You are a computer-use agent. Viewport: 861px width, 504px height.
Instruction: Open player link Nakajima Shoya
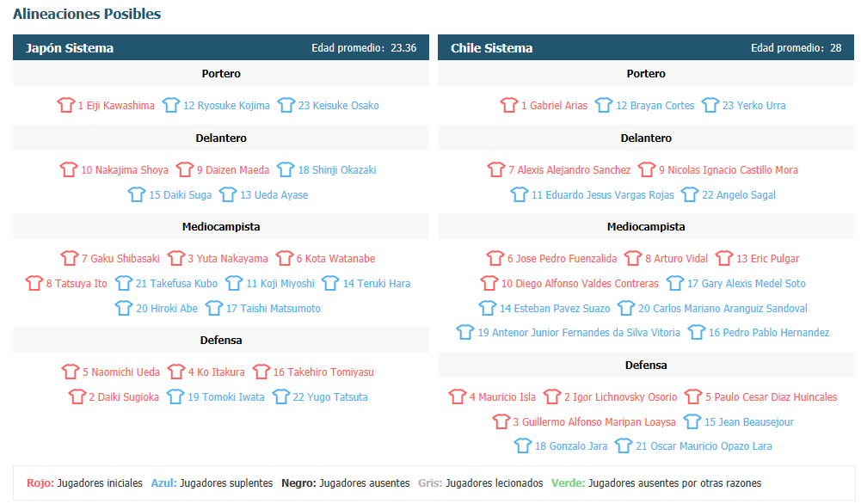coord(125,170)
